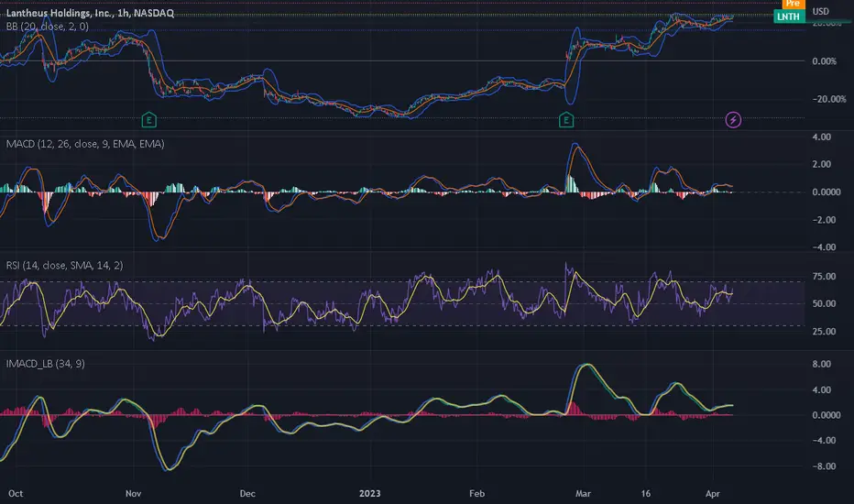Click the Apr time axis label

(713, 494)
